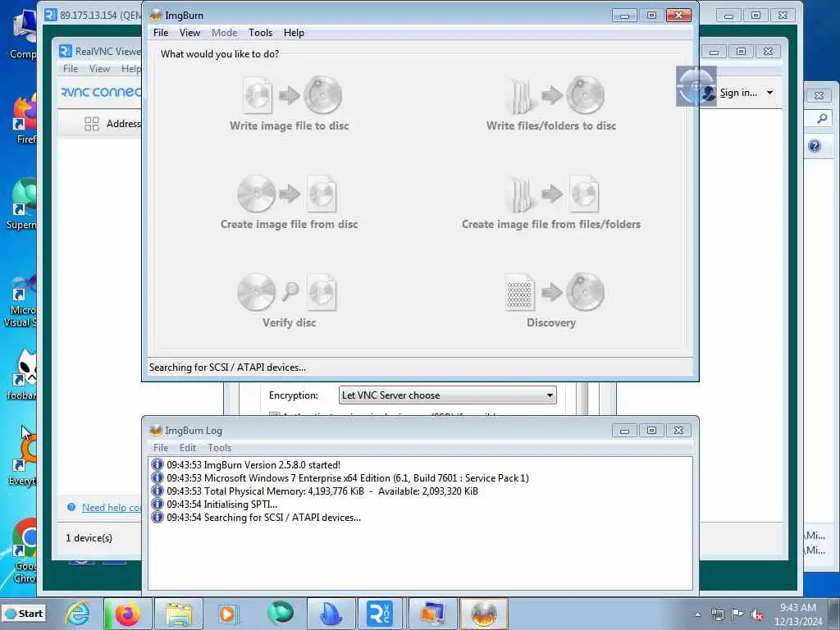Open Internet Explorer from taskbar
Image resolution: width=840 pixels, height=630 pixels.
pyautogui.click(x=77, y=614)
